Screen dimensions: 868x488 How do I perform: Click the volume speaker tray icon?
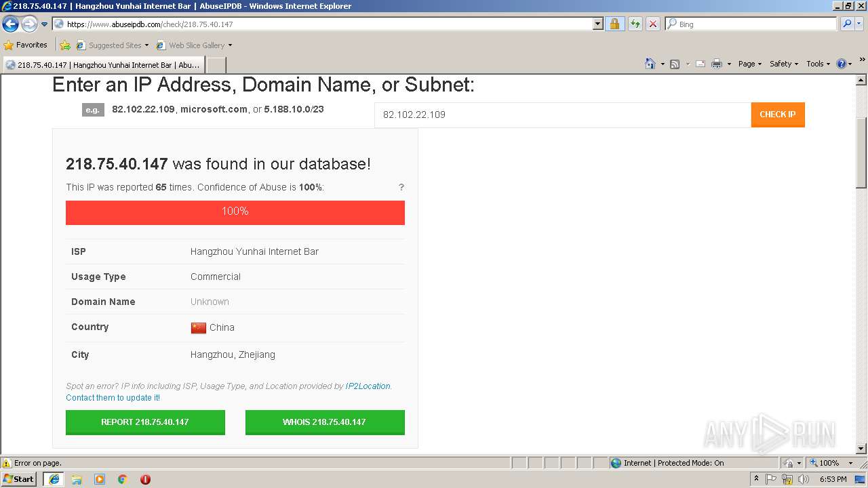point(804,479)
